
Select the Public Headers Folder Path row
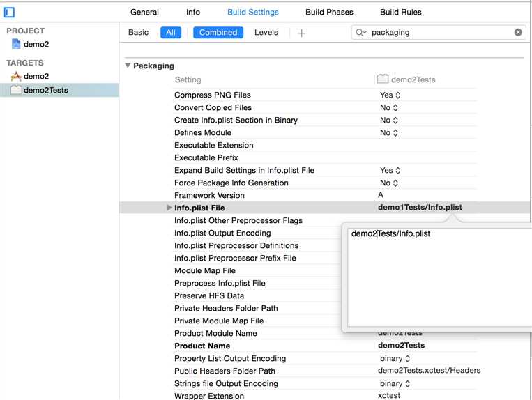point(325,371)
